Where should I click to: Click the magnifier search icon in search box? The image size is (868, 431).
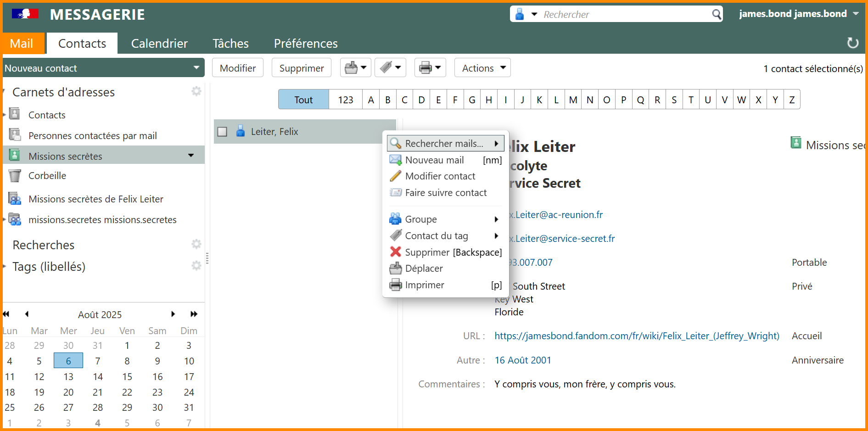716,14
